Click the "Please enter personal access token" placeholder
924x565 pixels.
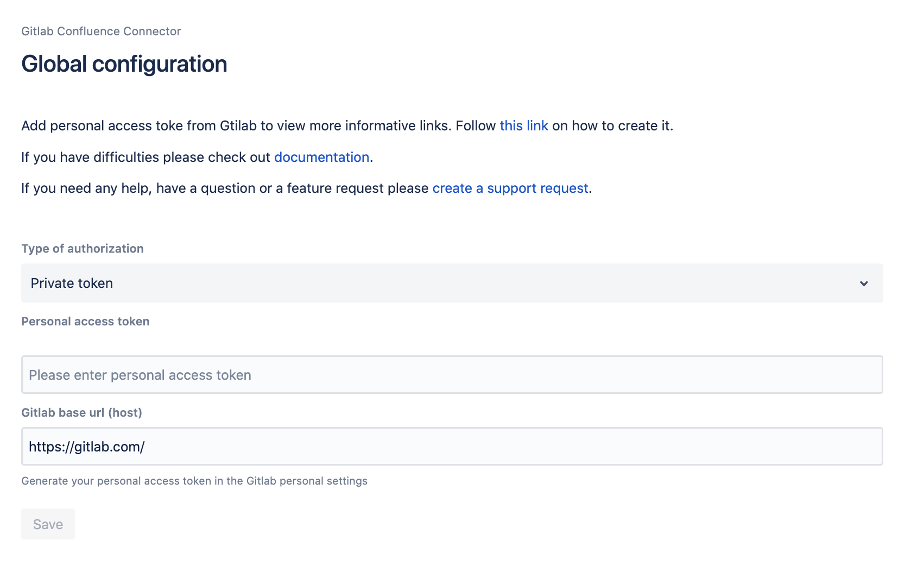point(140,375)
